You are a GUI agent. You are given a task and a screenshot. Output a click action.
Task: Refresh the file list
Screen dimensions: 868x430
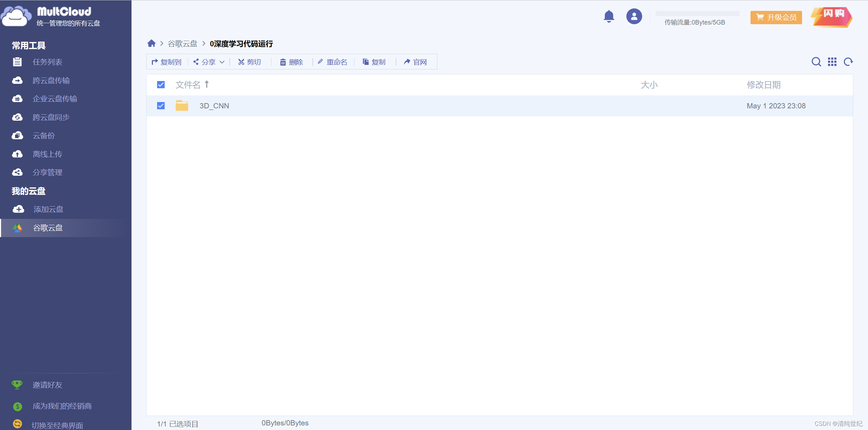pyautogui.click(x=848, y=62)
